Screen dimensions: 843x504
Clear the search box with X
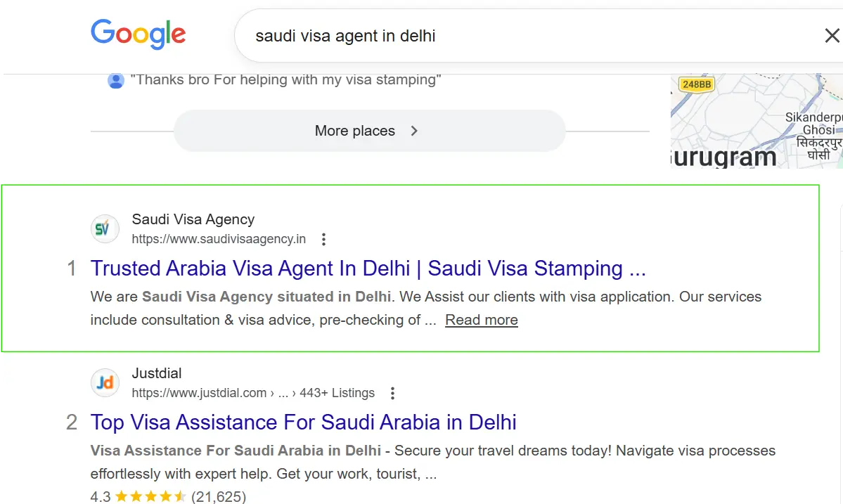(x=832, y=36)
